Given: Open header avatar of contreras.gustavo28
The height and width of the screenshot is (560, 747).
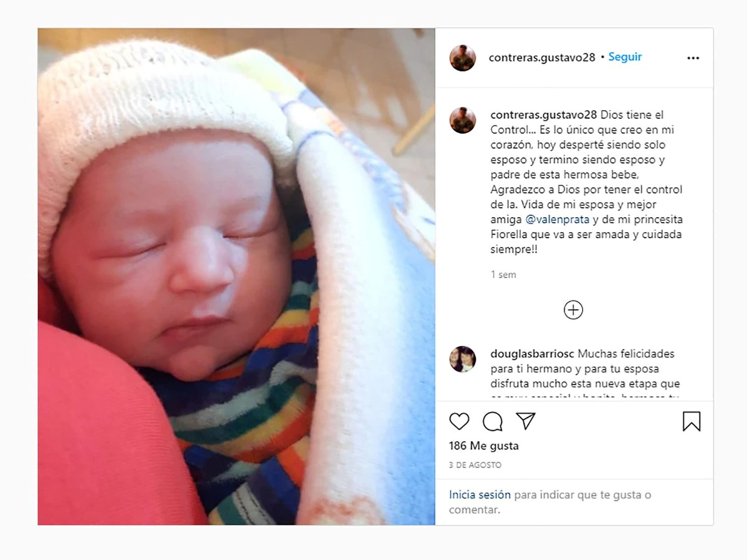Looking at the screenshot, I should click(x=463, y=58).
